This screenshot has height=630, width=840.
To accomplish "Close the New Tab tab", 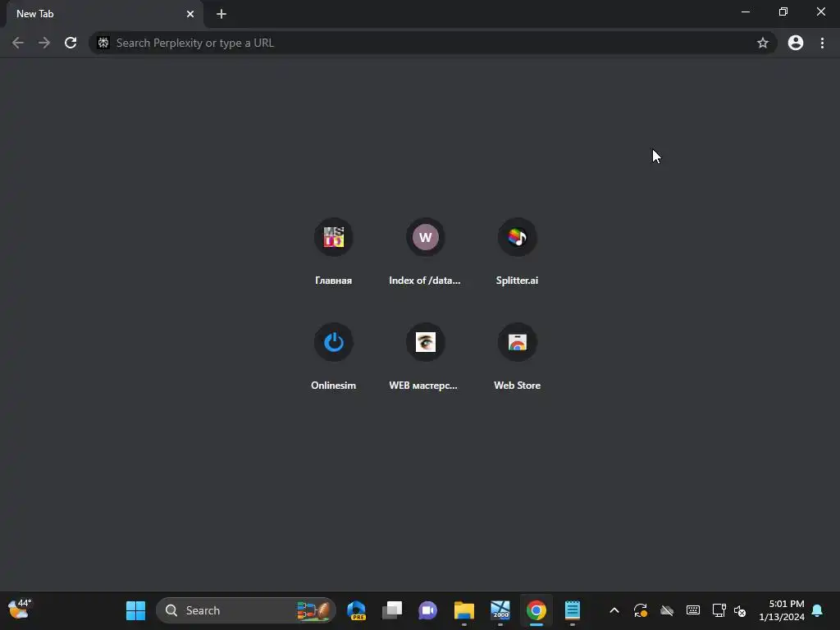I will point(190,14).
